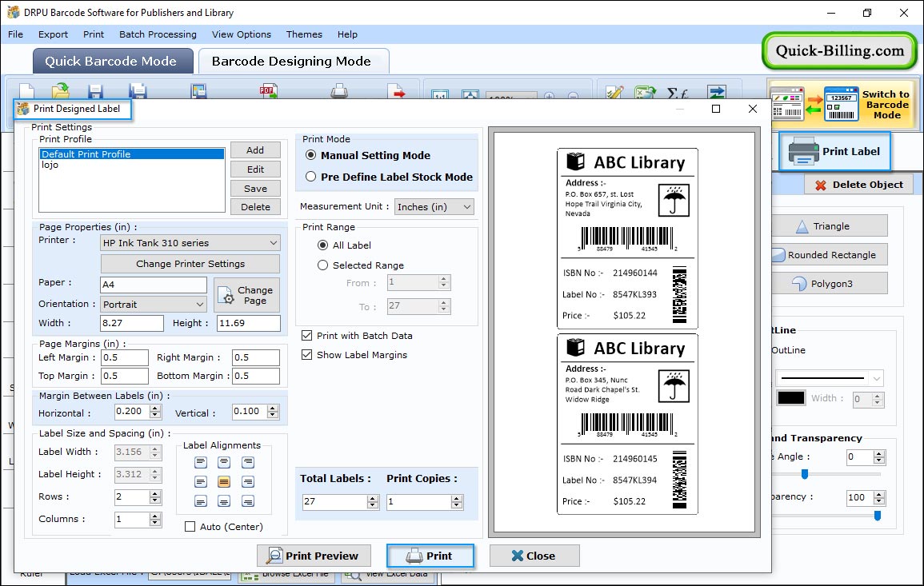The width and height of the screenshot is (924, 586).
Task: Click the Rows spinner arrows
Action: click(x=155, y=497)
